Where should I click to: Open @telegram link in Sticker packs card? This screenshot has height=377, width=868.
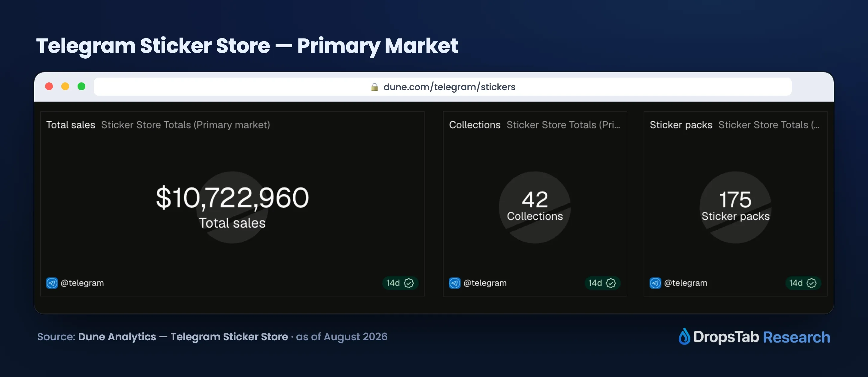tap(685, 283)
